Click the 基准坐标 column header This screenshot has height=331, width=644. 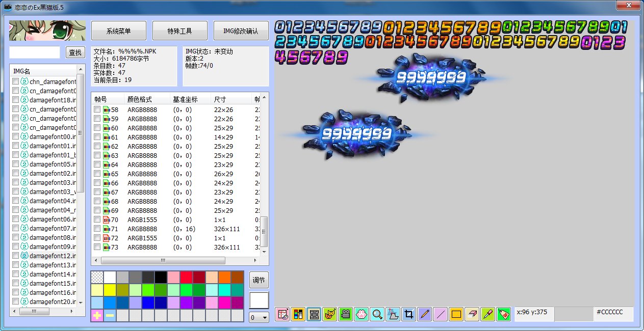click(190, 100)
